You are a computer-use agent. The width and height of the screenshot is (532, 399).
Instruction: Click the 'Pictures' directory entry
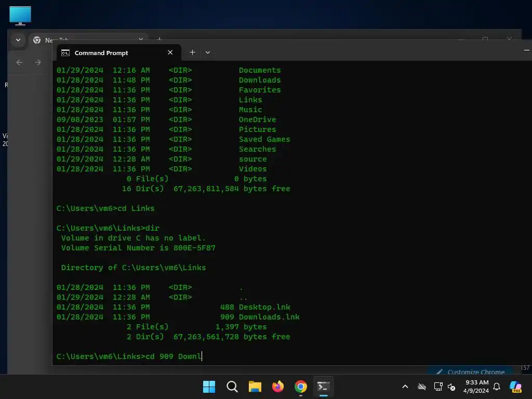tap(257, 129)
